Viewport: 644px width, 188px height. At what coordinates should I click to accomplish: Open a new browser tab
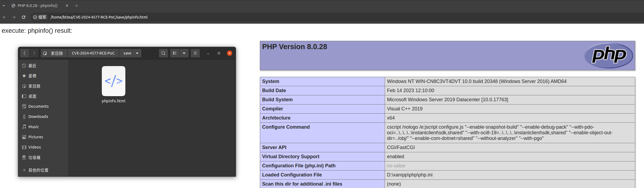click(77, 6)
